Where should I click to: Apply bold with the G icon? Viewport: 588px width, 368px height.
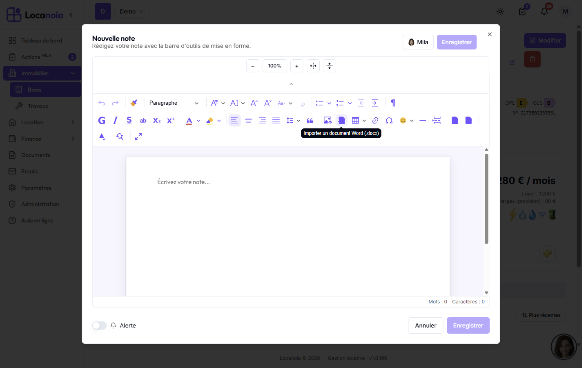coord(102,120)
